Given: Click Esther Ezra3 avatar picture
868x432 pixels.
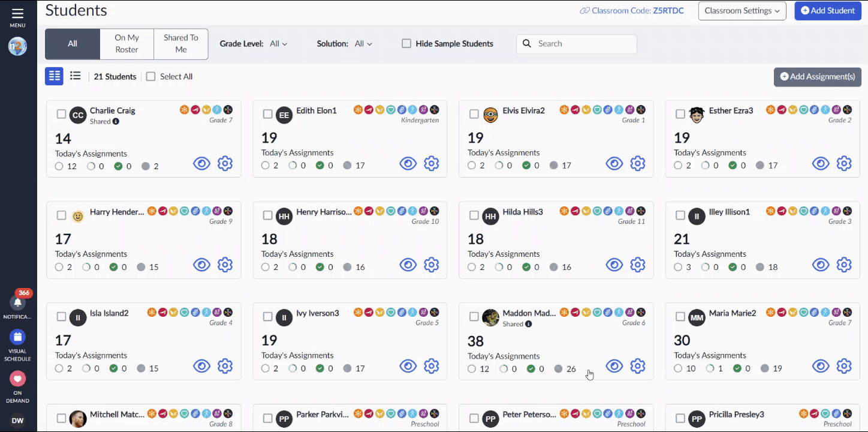Looking at the screenshot, I should point(697,115).
